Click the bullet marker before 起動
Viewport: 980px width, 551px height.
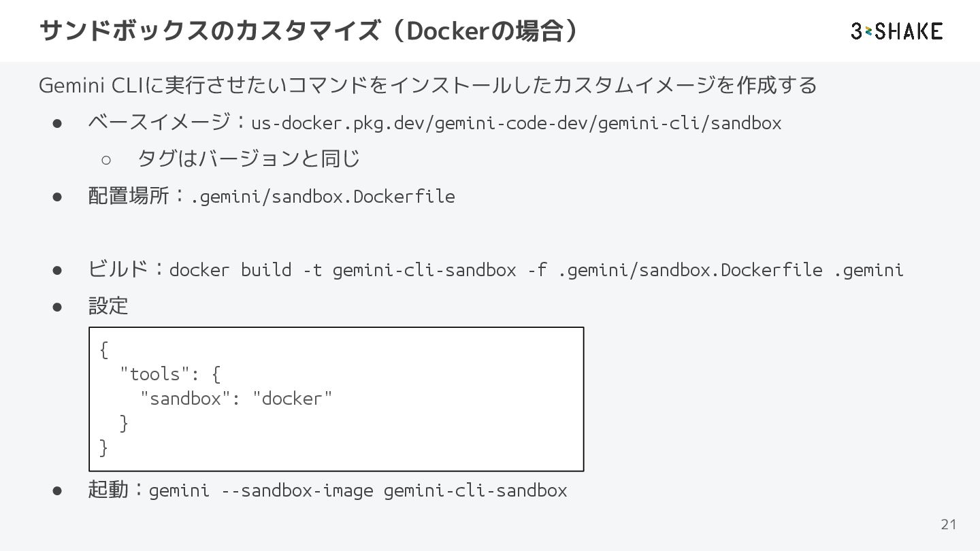[x=58, y=490]
